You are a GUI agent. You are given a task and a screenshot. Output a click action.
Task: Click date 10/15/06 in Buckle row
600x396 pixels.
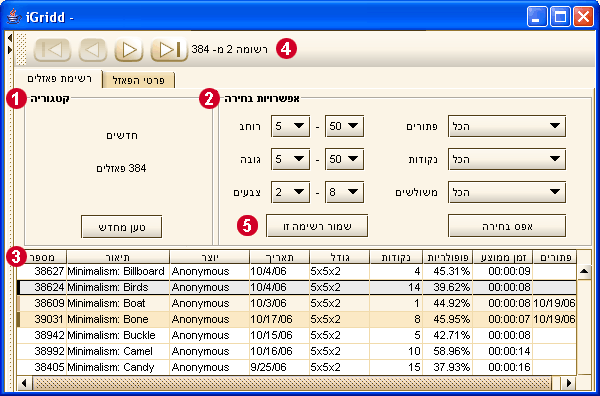[271, 335]
